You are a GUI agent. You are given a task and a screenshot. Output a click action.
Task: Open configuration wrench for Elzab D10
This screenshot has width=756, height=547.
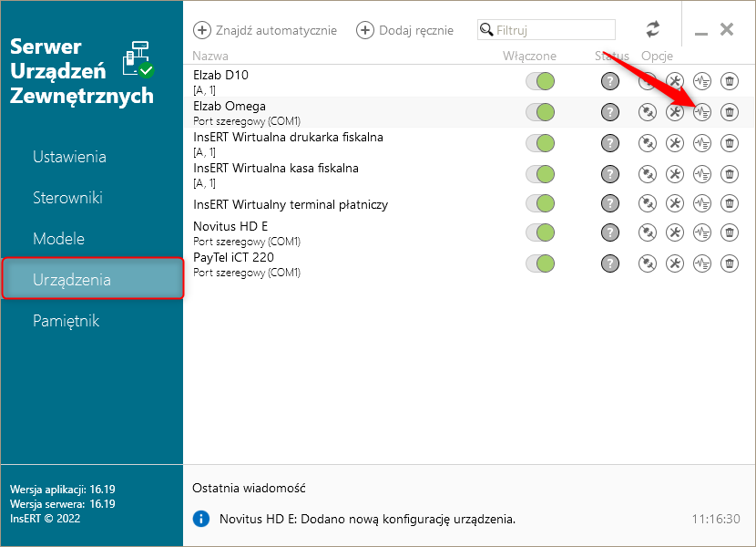(x=675, y=81)
